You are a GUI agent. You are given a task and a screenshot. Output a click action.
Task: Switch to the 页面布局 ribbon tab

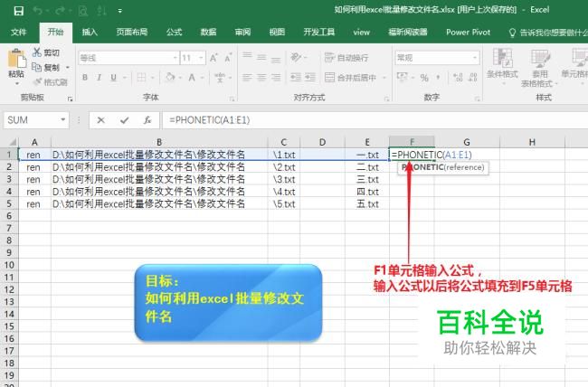[x=132, y=33]
